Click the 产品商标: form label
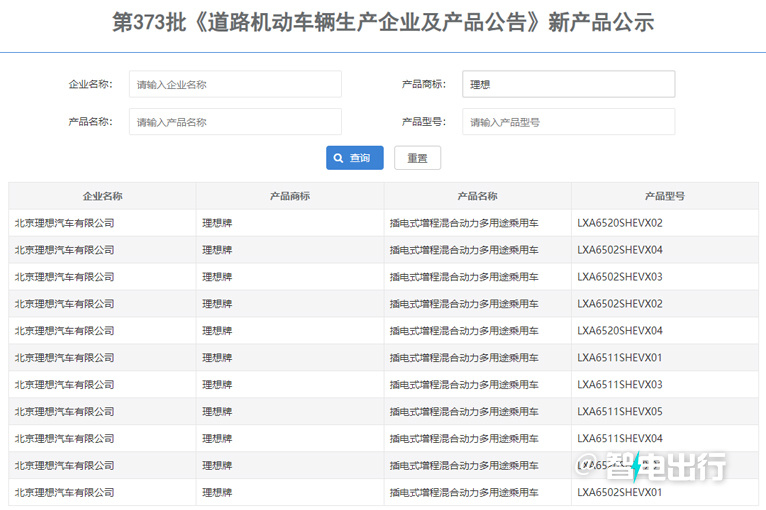 pyautogui.click(x=424, y=84)
